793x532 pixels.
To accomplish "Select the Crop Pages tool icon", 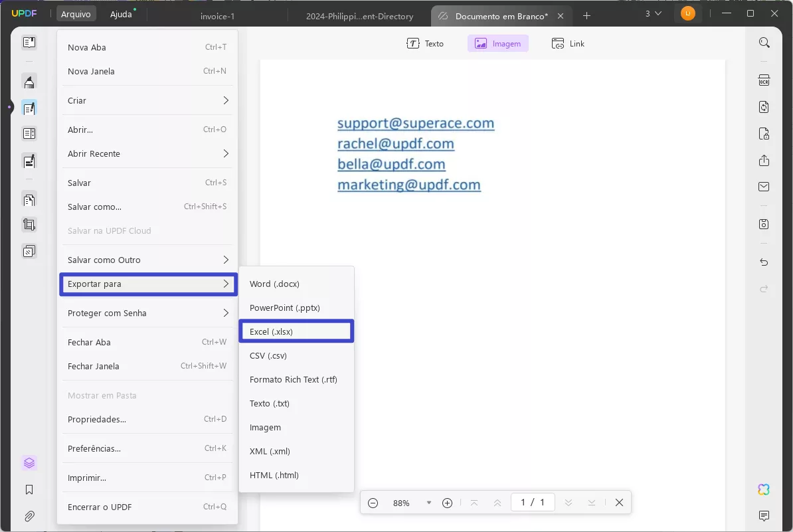I will (x=29, y=224).
